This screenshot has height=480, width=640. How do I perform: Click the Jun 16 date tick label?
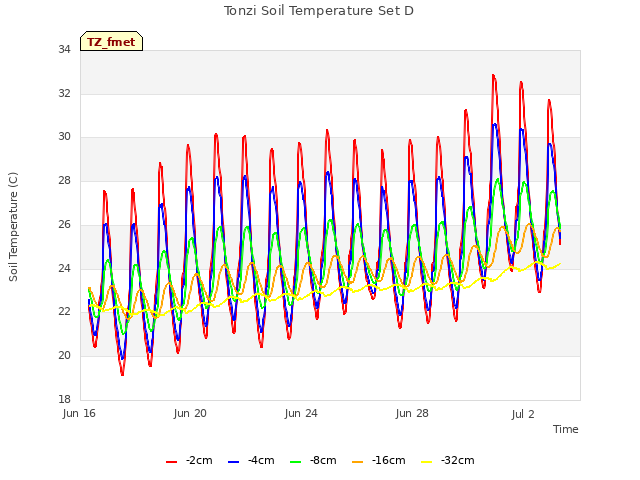pyautogui.click(x=79, y=413)
